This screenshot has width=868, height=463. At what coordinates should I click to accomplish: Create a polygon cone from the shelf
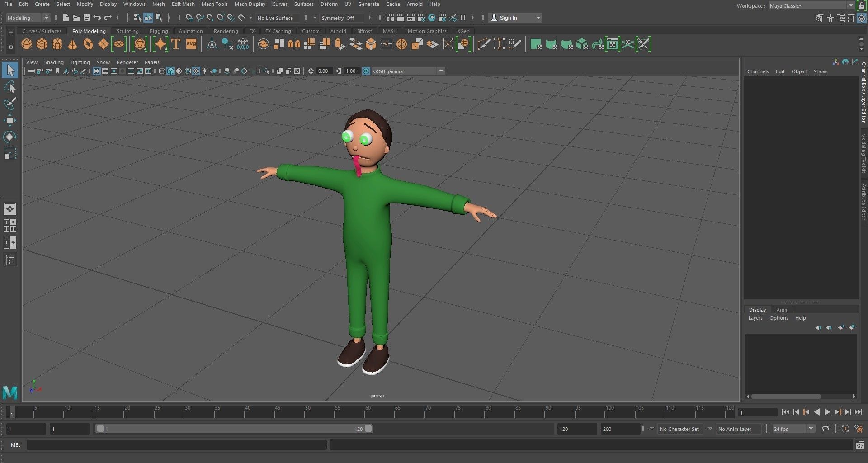click(x=72, y=44)
